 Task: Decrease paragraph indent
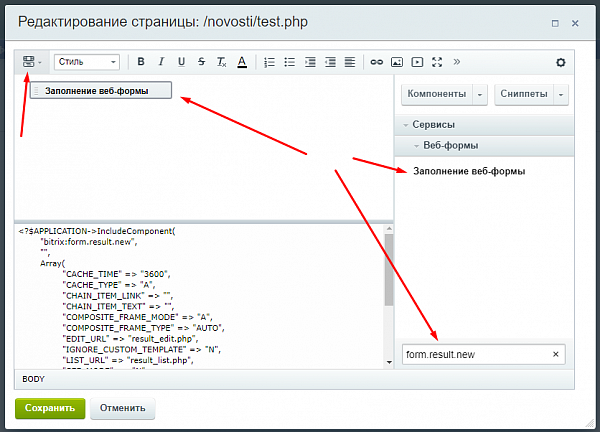(x=330, y=62)
